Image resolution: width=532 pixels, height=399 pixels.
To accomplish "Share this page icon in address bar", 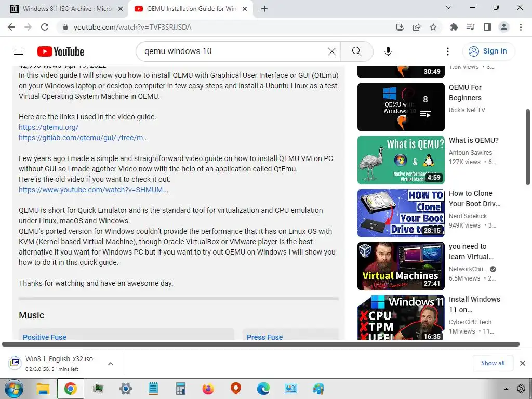I will tap(417, 27).
